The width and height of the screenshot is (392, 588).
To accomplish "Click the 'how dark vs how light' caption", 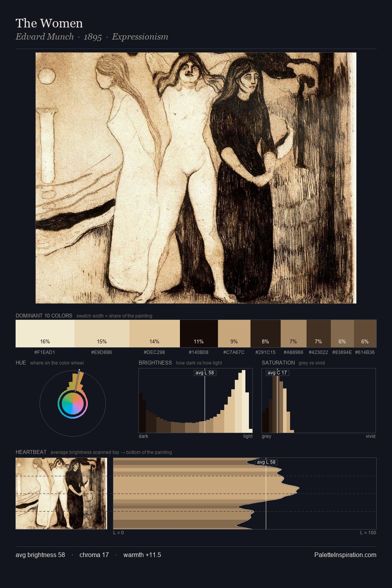I will click(x=199, y=363).
